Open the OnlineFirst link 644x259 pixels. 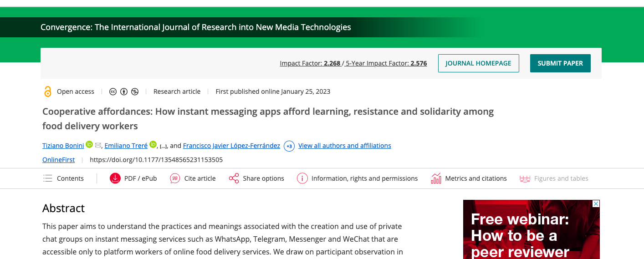58,160
